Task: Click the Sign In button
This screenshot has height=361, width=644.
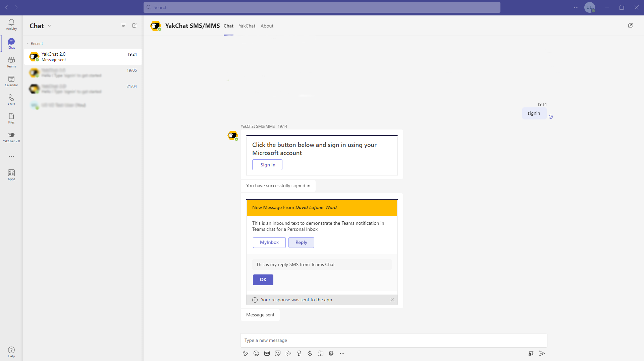Action: point(267,165)
